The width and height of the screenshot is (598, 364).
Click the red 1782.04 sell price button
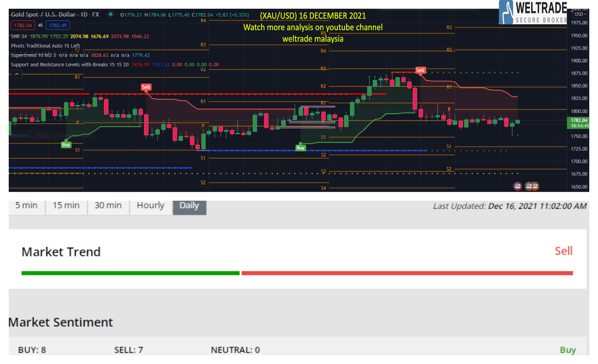tap(23, 25)
